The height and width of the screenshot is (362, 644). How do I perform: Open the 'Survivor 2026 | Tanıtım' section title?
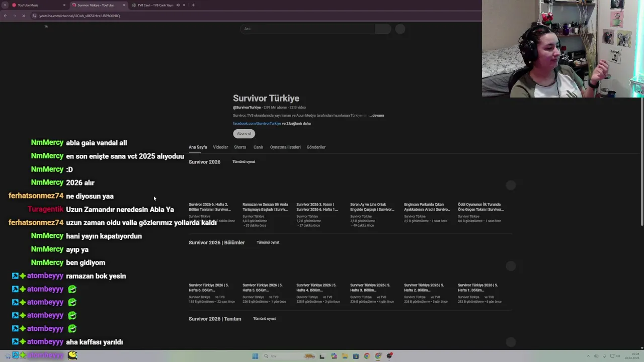pos(215,319)
